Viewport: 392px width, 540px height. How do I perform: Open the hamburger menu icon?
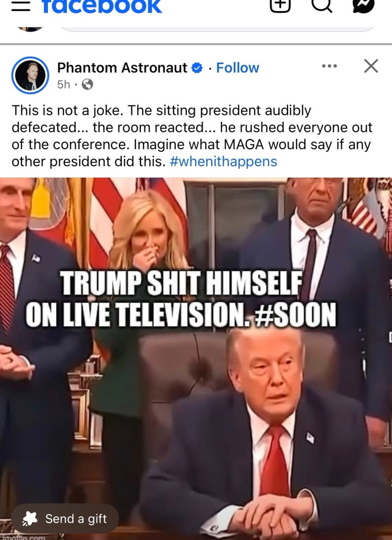(x=21, y=5)
